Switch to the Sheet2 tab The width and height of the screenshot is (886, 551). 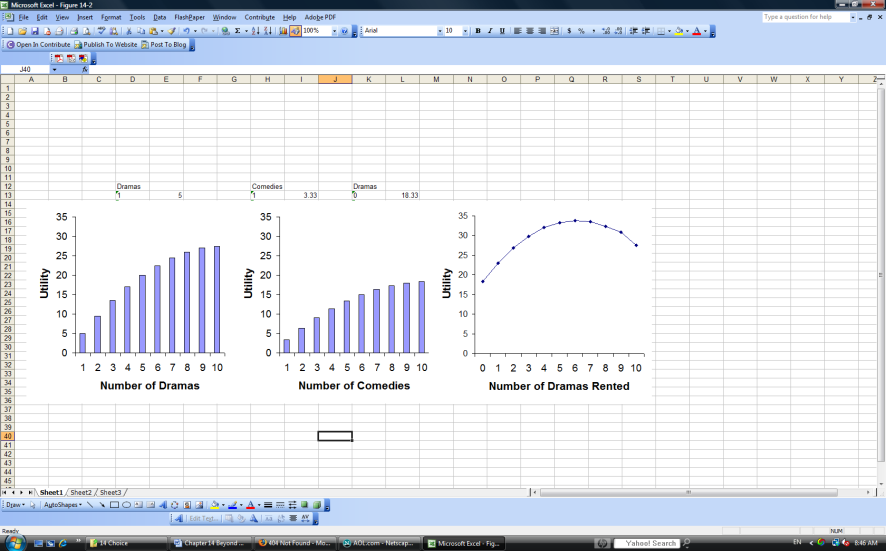tap(80, 493)
